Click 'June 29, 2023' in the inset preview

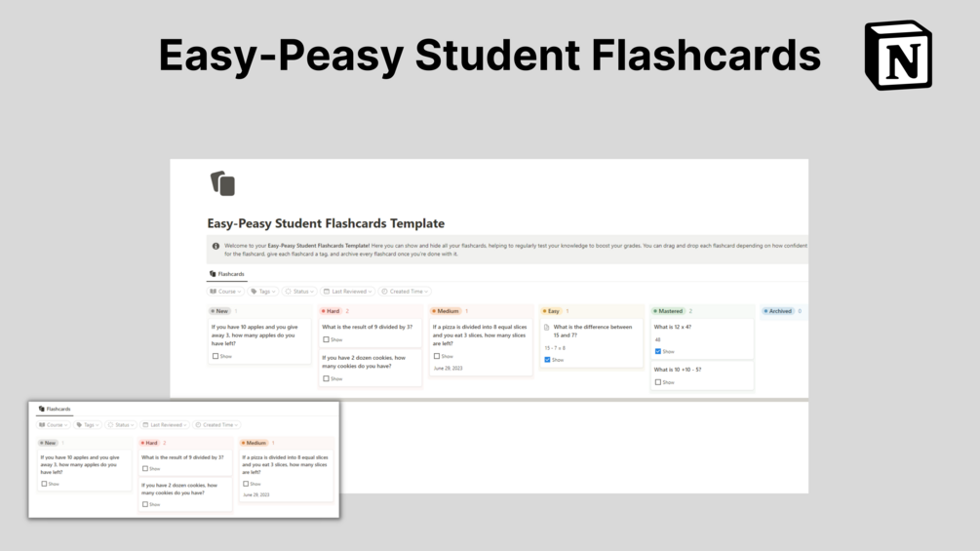point(256,494)
